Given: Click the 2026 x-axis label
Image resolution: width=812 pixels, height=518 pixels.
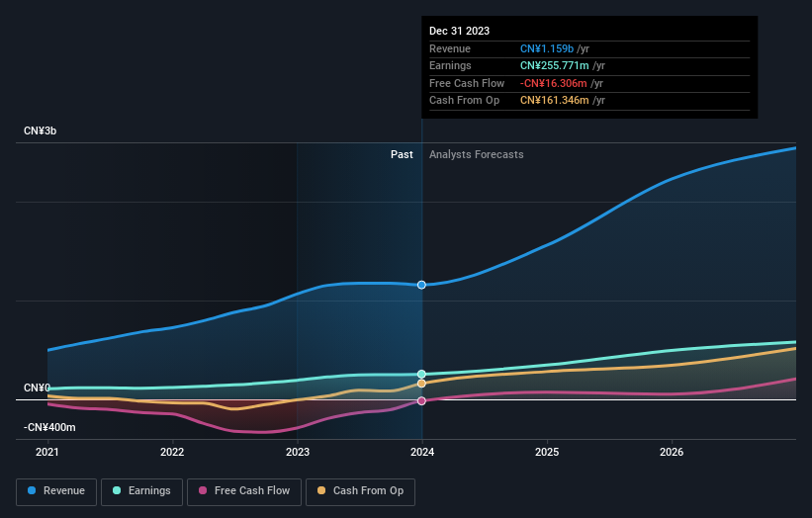Looking at the screenshot, I should pyautogui.click(x=672, y=452).
